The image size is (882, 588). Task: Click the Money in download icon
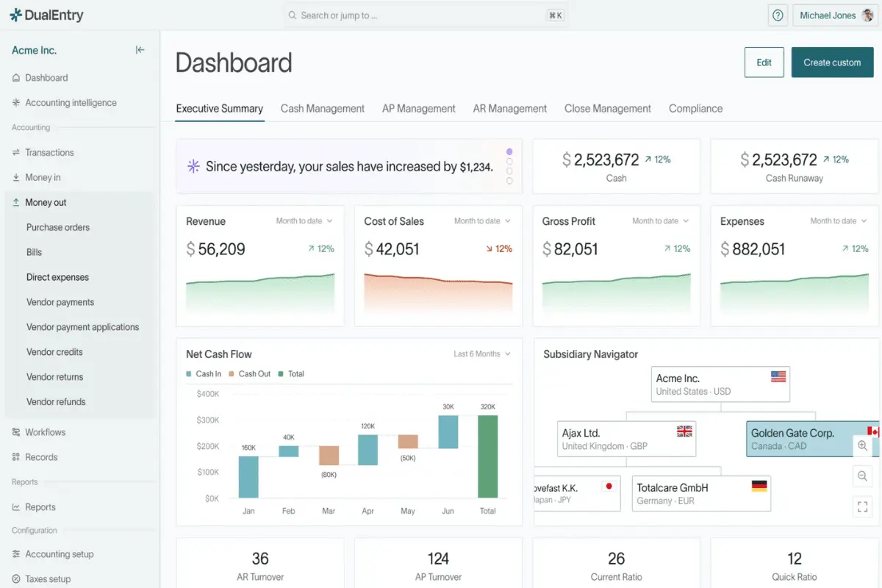16,178
